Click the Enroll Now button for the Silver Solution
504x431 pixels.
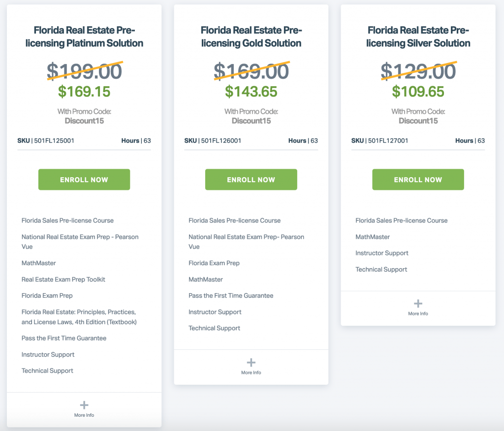coord(418,179)
